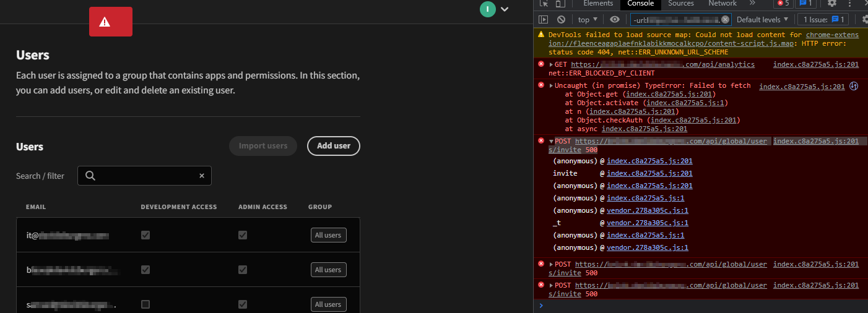868x313 pixels.
Task: Expand the account dropdown chevron
Action: click(x=505, y=9)
